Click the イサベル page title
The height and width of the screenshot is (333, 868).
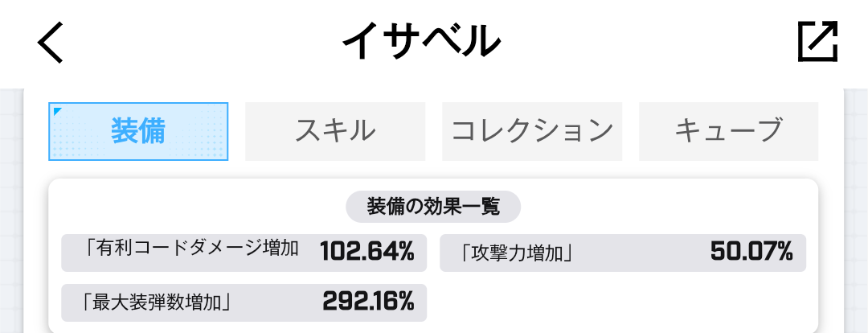[421, 43]
